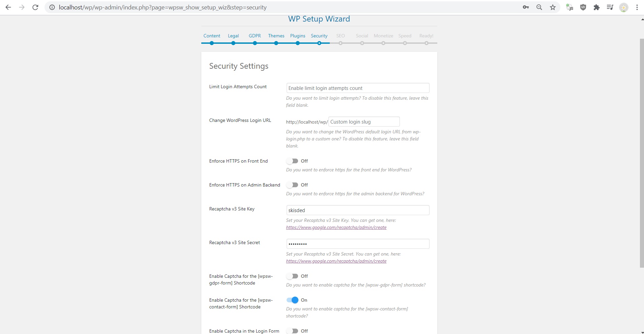Screen dimensions: 644x334
Task: Open the Chrome three-dot menu
Action: click(x=637, y=7)
